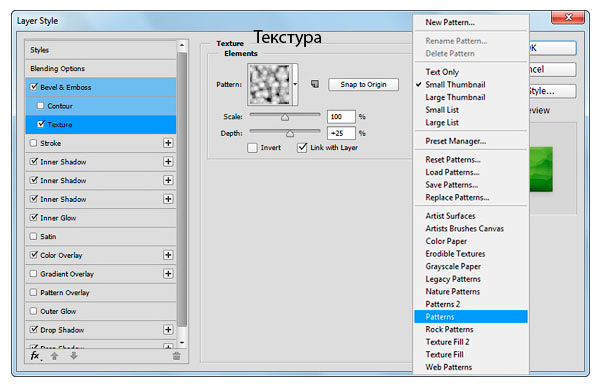The image size is (600, 387).
Task: Toggle the Contour checkbox
Action: coord(41,106)
